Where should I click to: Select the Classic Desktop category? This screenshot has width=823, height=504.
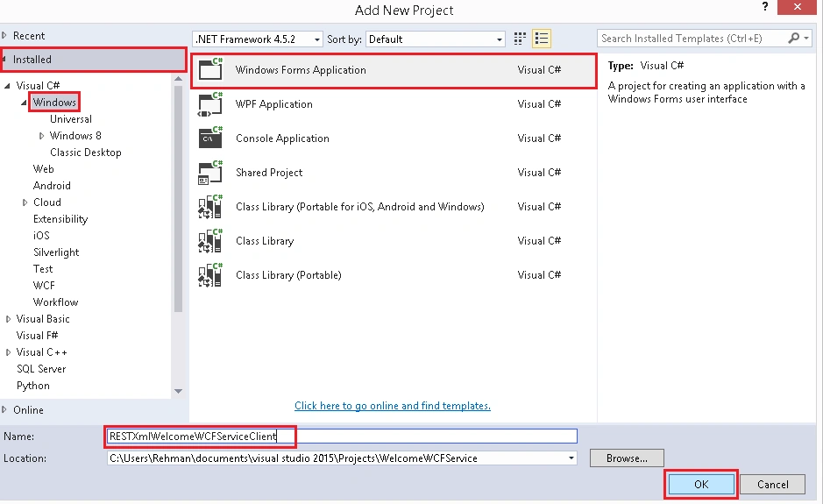pos(86,153)
